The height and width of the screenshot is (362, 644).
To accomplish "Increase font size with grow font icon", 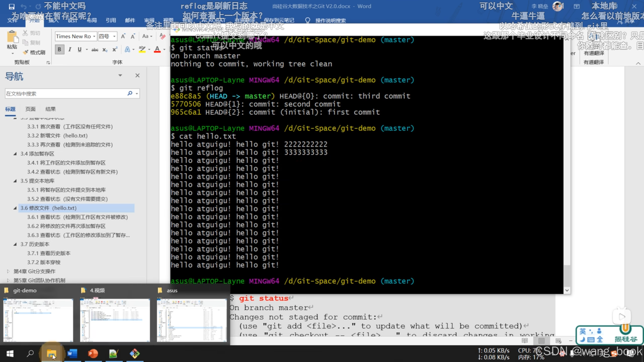I will (x=123, y=36).
